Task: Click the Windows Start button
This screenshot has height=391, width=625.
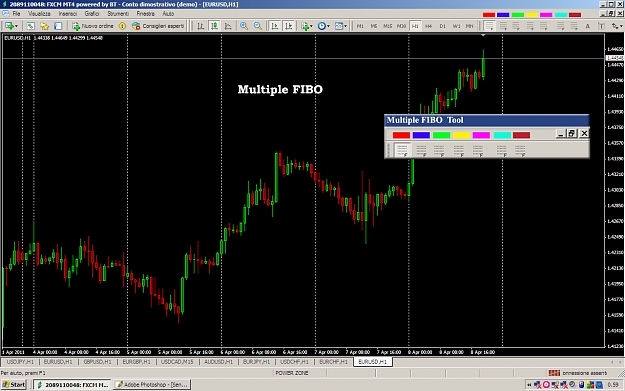Action: click(x=14, y=385)
